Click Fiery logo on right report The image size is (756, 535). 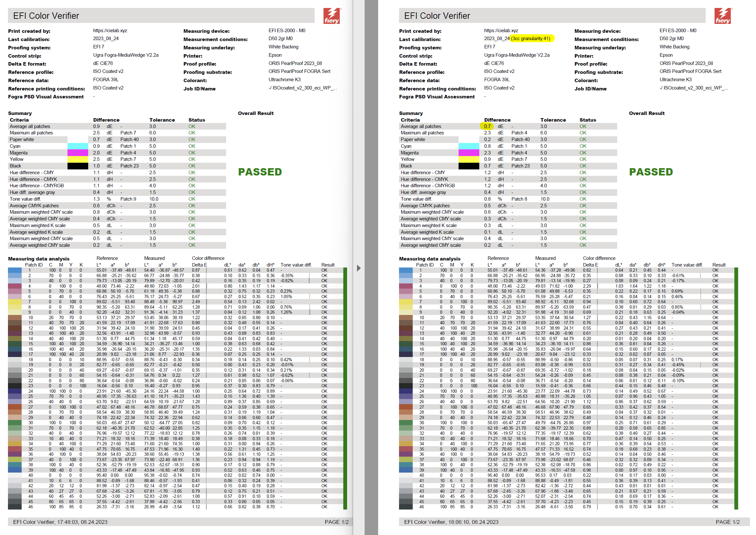pos(723,16)
